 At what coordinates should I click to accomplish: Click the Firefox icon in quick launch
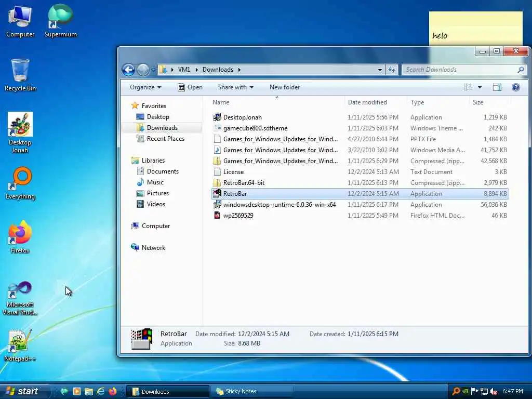(113, 391)
